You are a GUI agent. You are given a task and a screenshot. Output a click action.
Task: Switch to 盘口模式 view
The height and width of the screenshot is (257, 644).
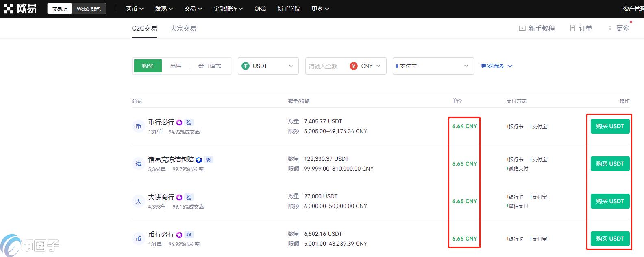209,66
